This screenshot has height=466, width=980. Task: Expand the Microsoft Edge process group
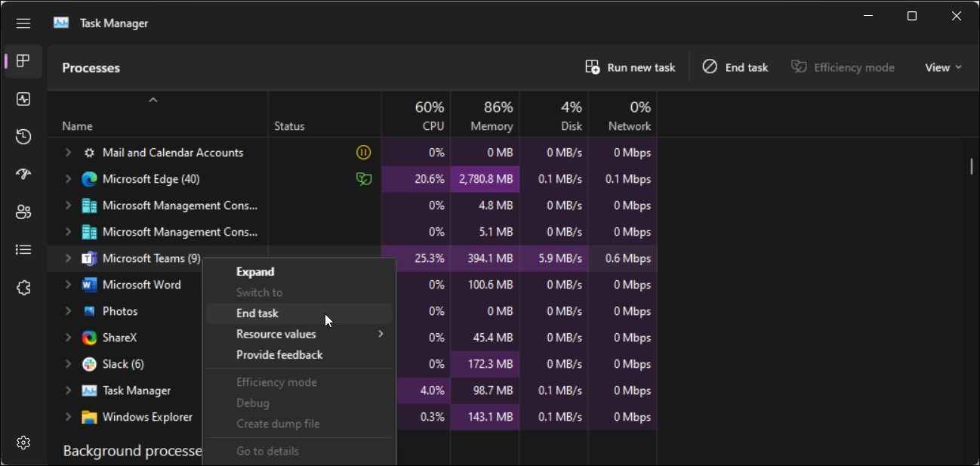(x=68, y=179)
